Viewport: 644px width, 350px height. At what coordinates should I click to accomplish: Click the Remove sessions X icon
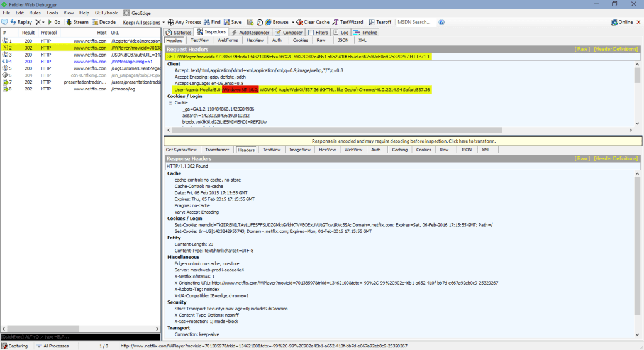pyautogui.click(x=38, y=22)
